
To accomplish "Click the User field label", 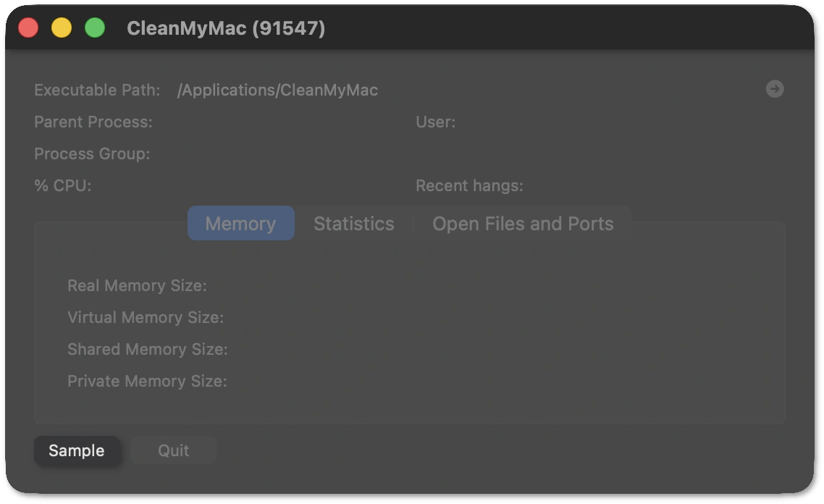I will (436, 122).
